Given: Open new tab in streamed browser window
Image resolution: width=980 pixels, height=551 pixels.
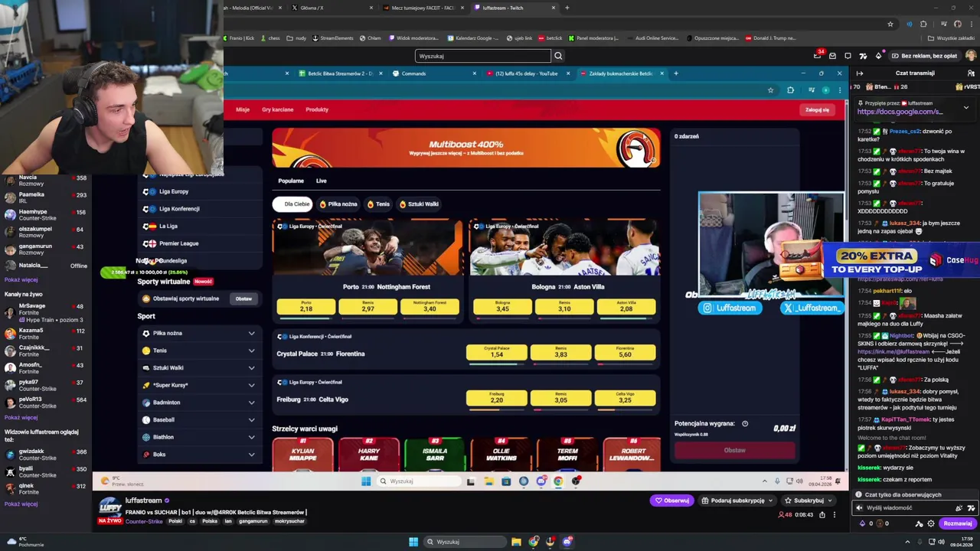Looking at the screenshot, I should click(675, 73).
